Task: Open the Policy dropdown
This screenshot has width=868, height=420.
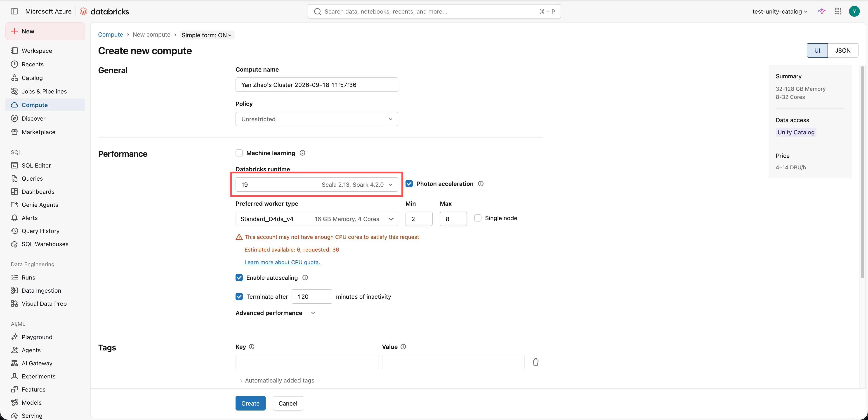Action: point(317,119)
